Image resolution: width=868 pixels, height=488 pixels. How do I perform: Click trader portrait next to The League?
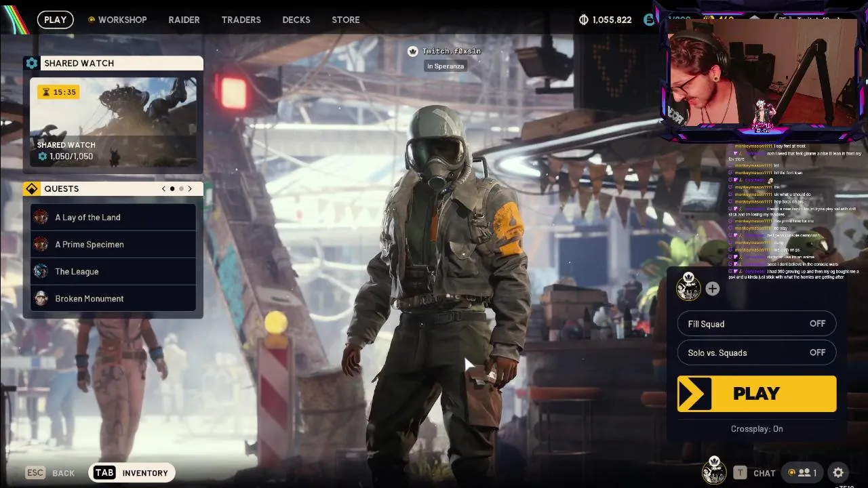(41, 271)
